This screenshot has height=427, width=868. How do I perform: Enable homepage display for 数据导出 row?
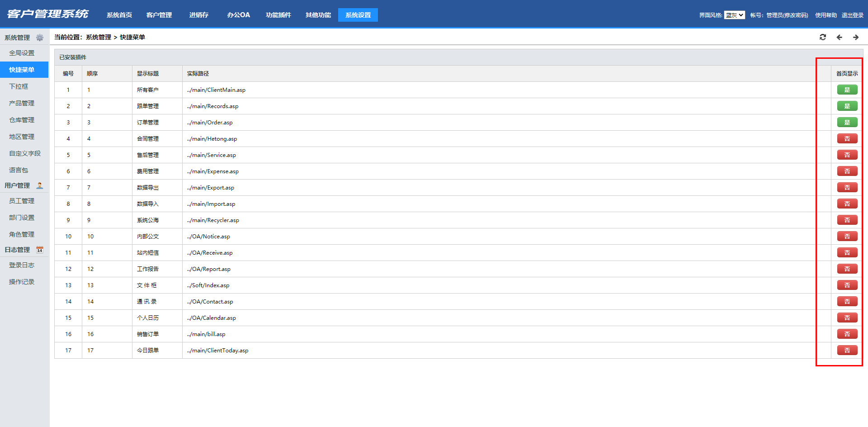click(847, 187)
